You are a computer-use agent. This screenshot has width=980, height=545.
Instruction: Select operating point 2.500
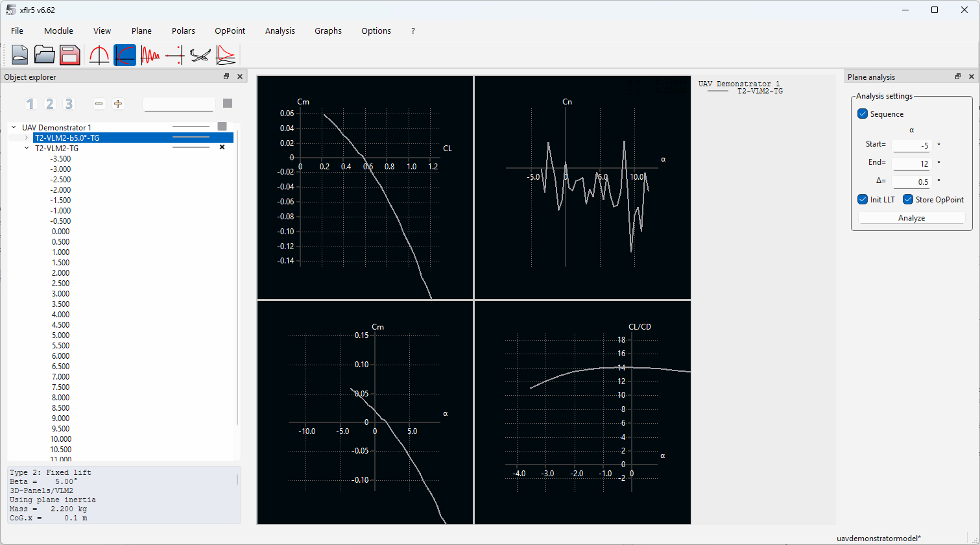pyautogui.click(x=60, y=283)
